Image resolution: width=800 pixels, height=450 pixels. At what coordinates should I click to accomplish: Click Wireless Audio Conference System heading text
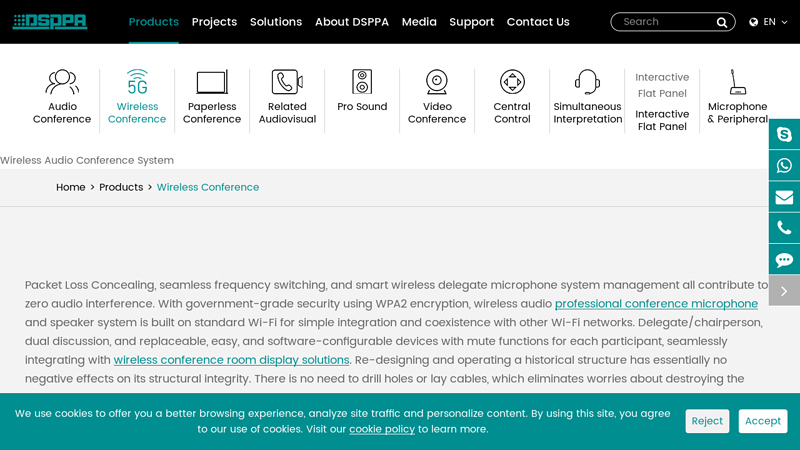(x=87, y=160)
